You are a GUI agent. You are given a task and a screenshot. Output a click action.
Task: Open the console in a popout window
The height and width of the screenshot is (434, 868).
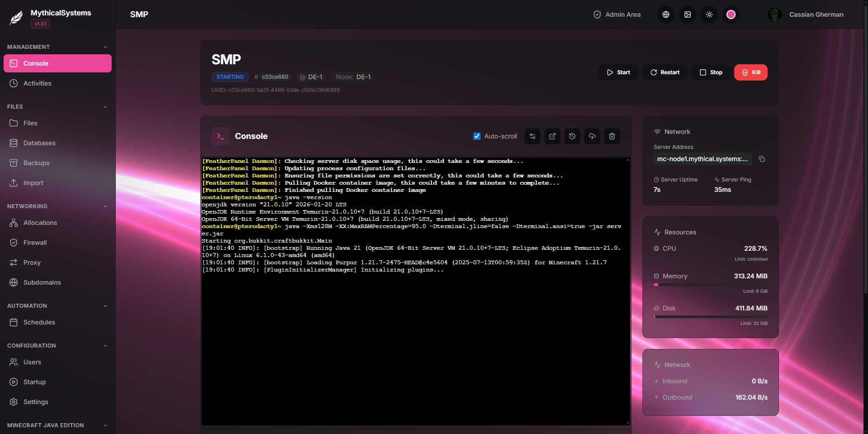pos(552,136)
